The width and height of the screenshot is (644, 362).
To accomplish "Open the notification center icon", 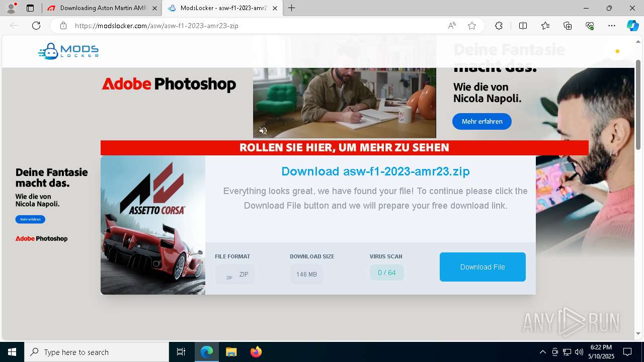I will point(627,352).
